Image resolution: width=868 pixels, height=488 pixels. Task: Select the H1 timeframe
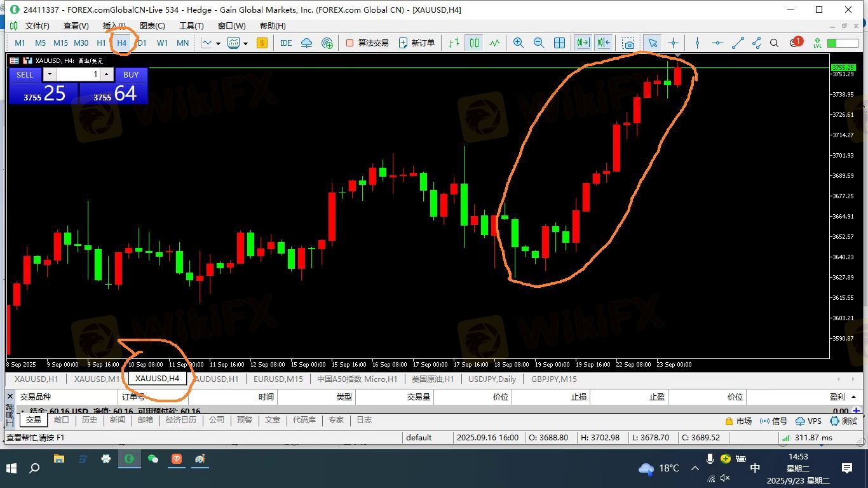101,43
